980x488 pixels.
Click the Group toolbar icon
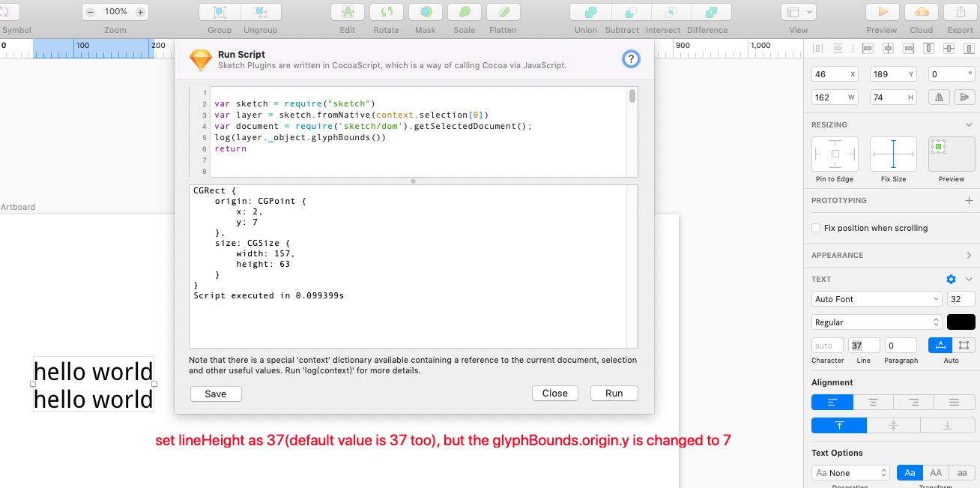tap(220, 12)
